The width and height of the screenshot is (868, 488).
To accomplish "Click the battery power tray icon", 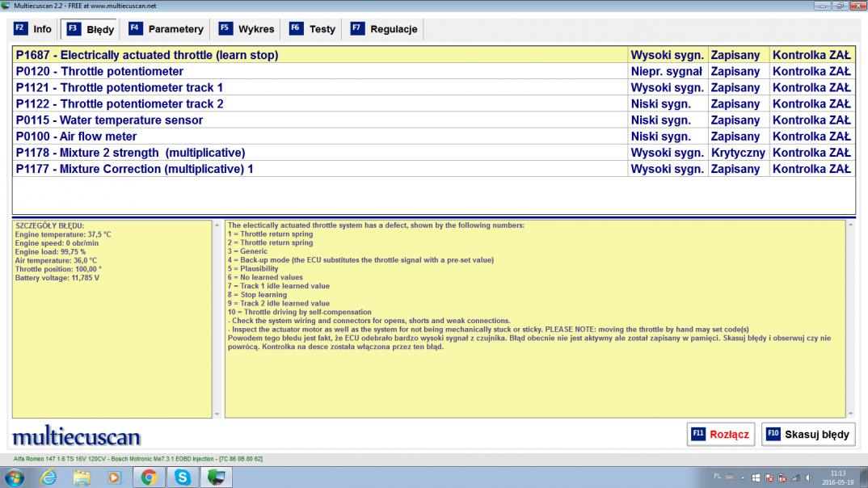I will 782,477.
